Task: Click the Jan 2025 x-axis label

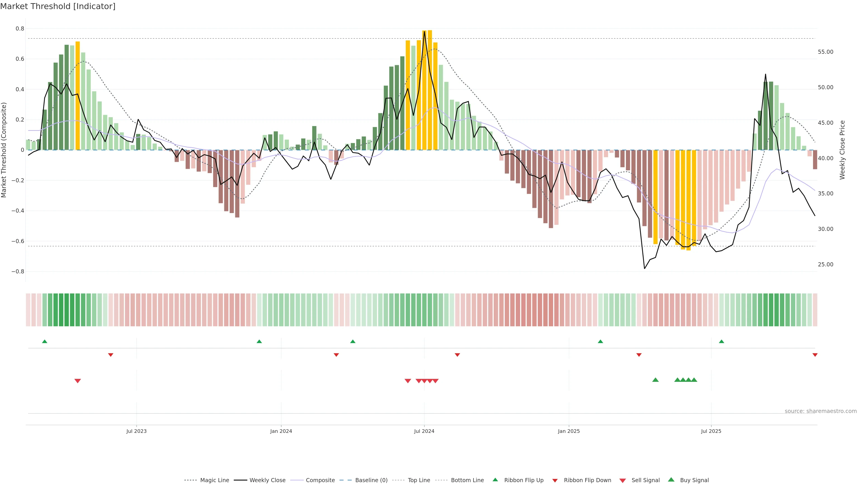Action: (569, 431)
